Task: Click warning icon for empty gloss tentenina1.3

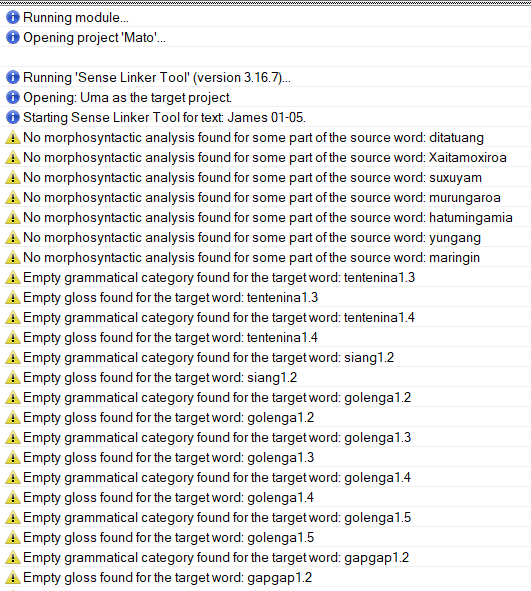Action: coord(13,297)
